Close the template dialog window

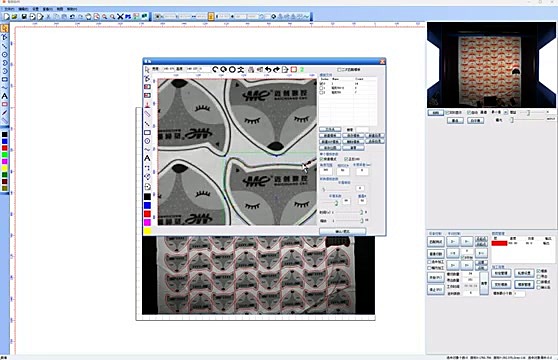pos(382,61)
